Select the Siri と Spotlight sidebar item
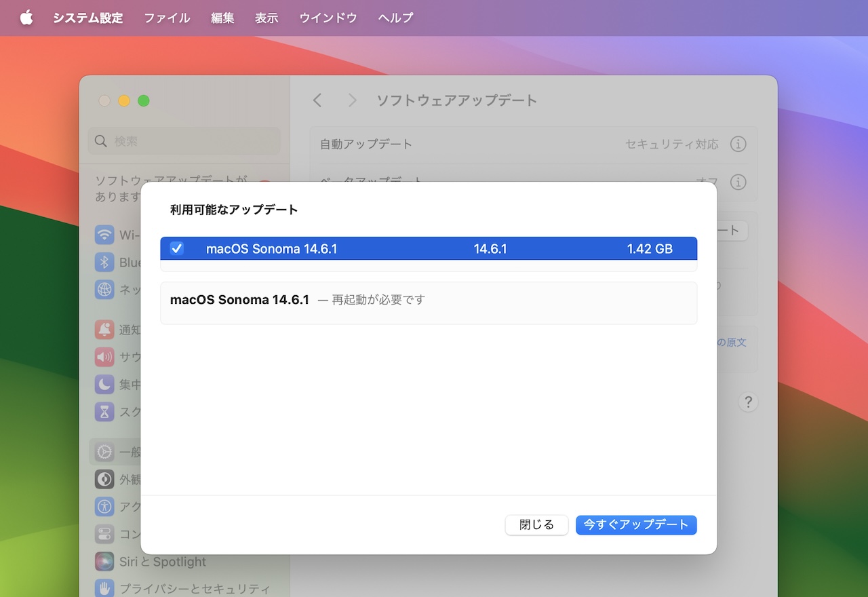 click(x=163, y=562)
